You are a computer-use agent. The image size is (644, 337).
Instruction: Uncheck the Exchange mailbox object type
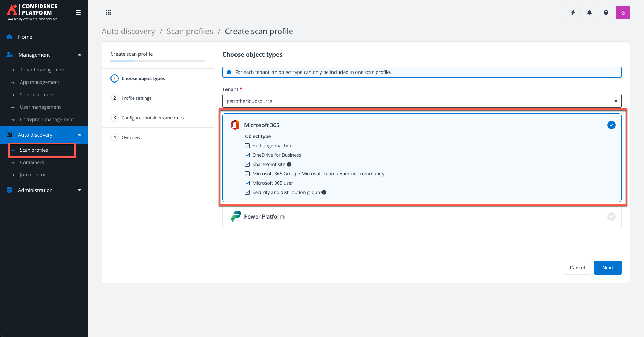[247, 145]
